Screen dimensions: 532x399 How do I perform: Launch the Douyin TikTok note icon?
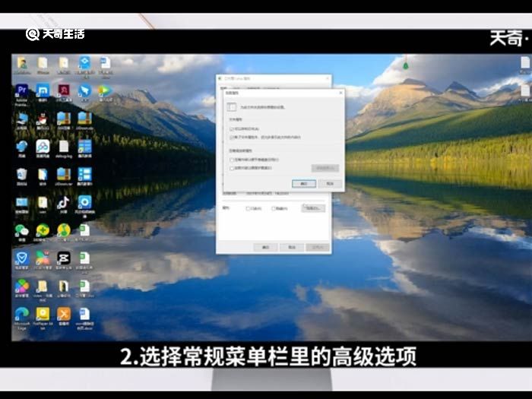coord(63,203)
